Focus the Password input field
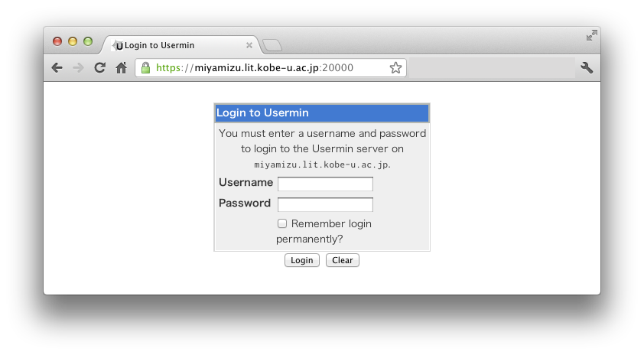The image size is (644, 355). click(x=325, y=204)
